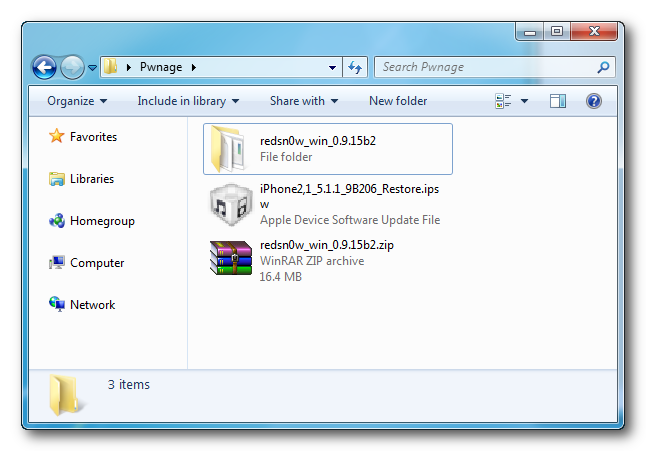Click the details pane folder icon
The image size is (646, 451).
(x=66, y=395)
